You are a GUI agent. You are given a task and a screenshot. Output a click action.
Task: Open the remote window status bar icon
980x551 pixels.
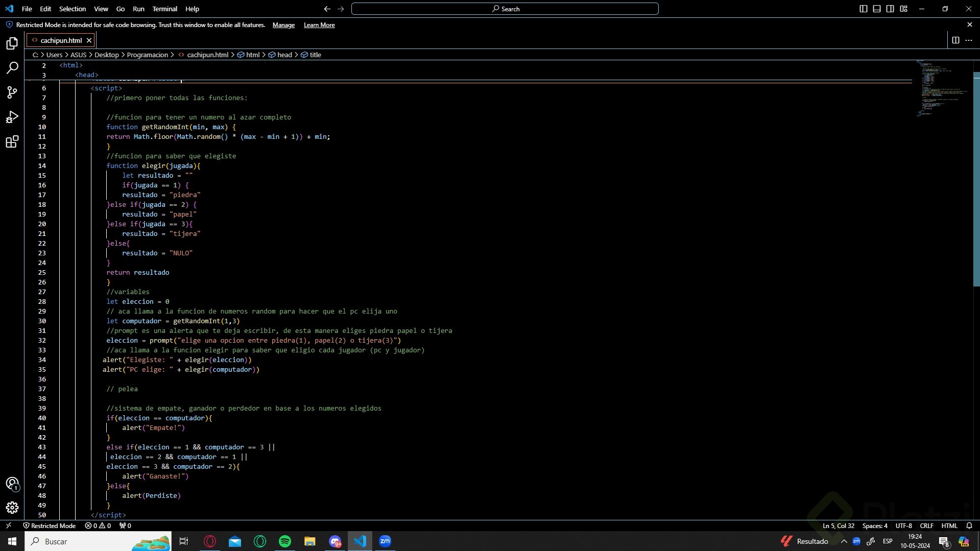(9, 525)
